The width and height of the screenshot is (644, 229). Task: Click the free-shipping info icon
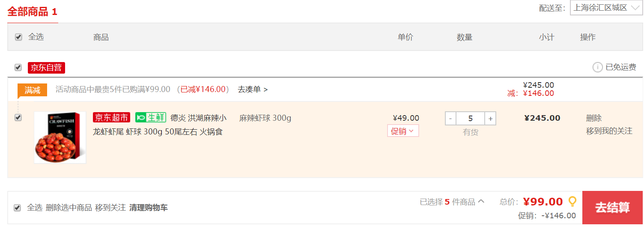[597, 67]
